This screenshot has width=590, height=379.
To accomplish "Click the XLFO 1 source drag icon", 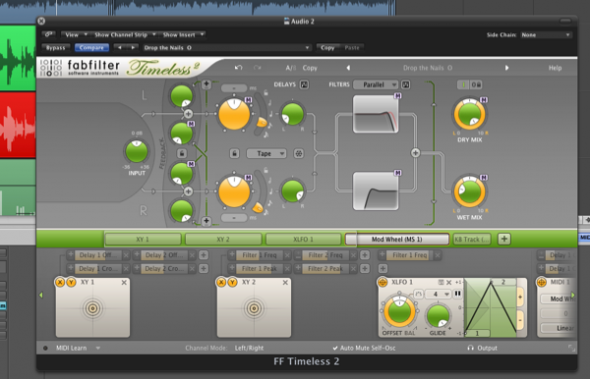I will pos(383,282).
